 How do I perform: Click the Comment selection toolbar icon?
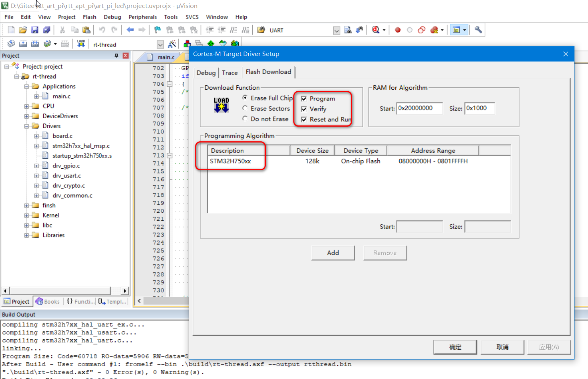(234, 30)
